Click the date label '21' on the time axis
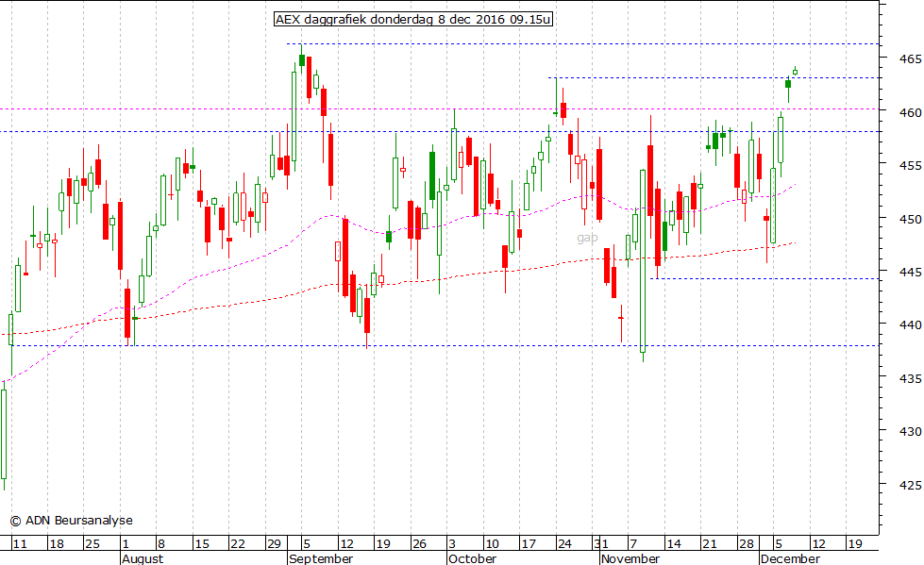The height and width of the screenshot is (565, 924). coord(710,543)
